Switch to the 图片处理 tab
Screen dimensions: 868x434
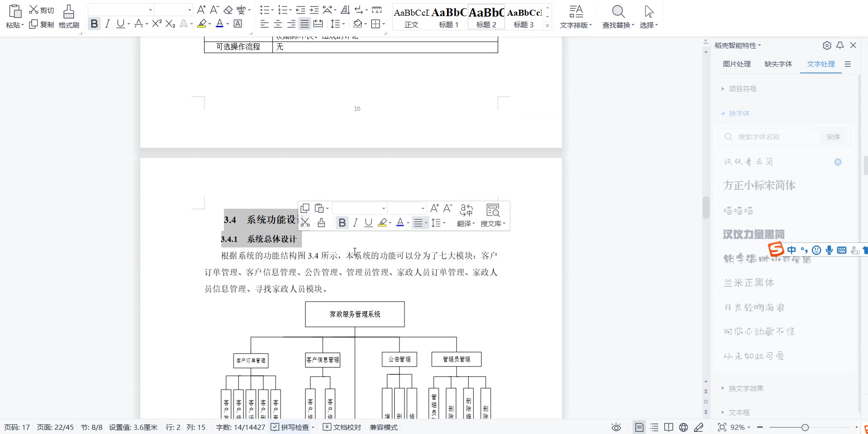click(736, 64)
